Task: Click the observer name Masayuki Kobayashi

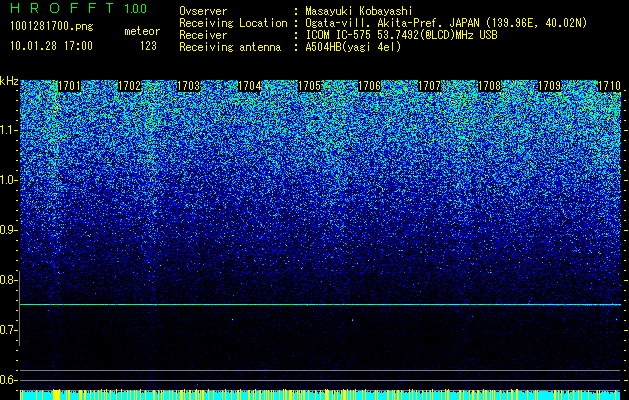Action: coord(359,11)
